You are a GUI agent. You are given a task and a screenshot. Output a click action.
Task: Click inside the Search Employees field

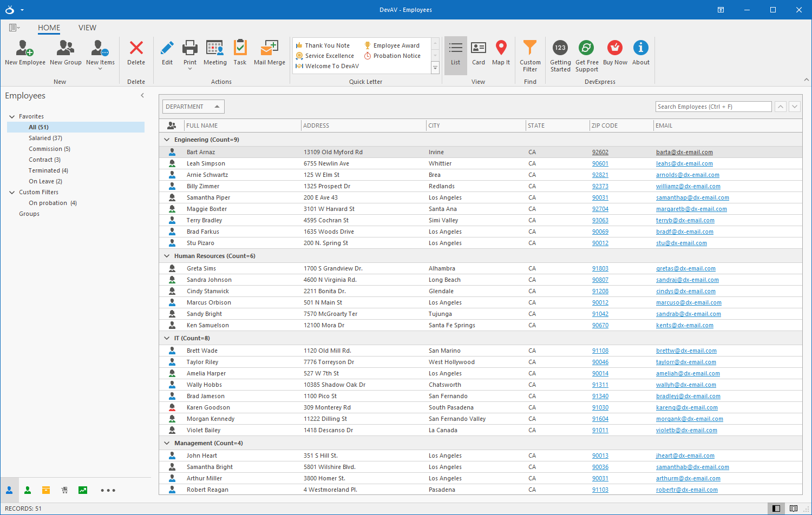(713, 106)
